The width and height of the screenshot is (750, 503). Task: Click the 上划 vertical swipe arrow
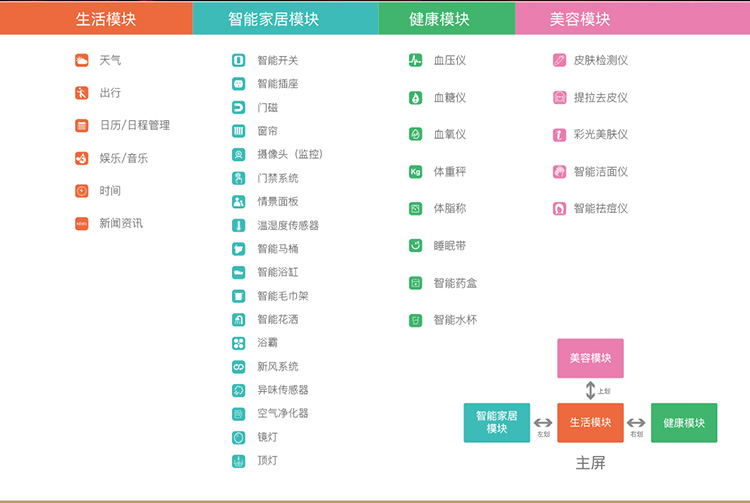(x=591, y=391)
